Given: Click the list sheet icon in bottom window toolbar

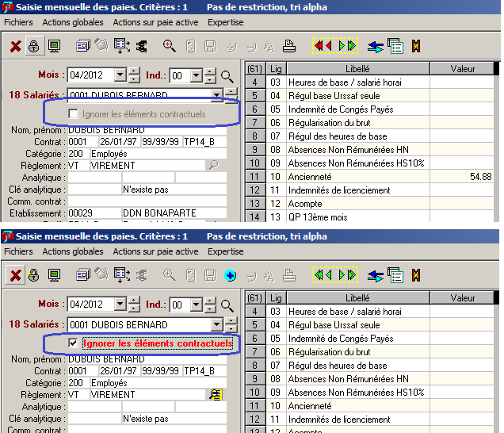Looking at the screenshot, I should tap(395, 275).
